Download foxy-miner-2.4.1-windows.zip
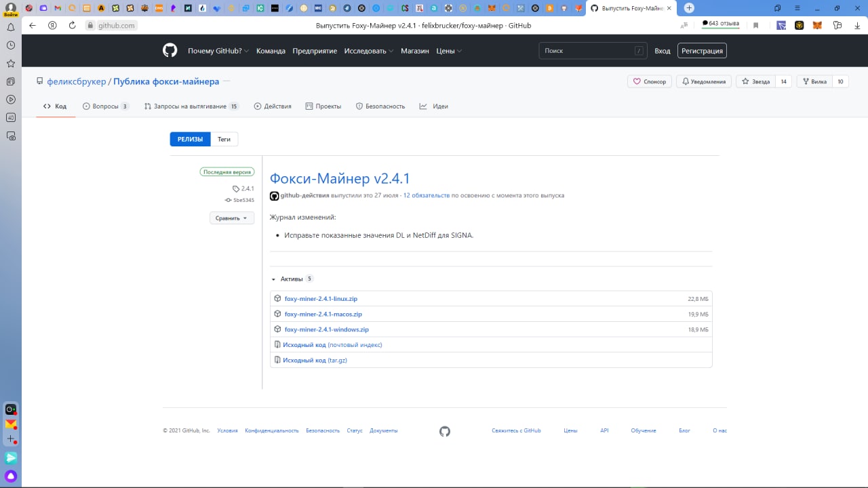The height and width of the screenshot is (488, 868). (327, 329)
